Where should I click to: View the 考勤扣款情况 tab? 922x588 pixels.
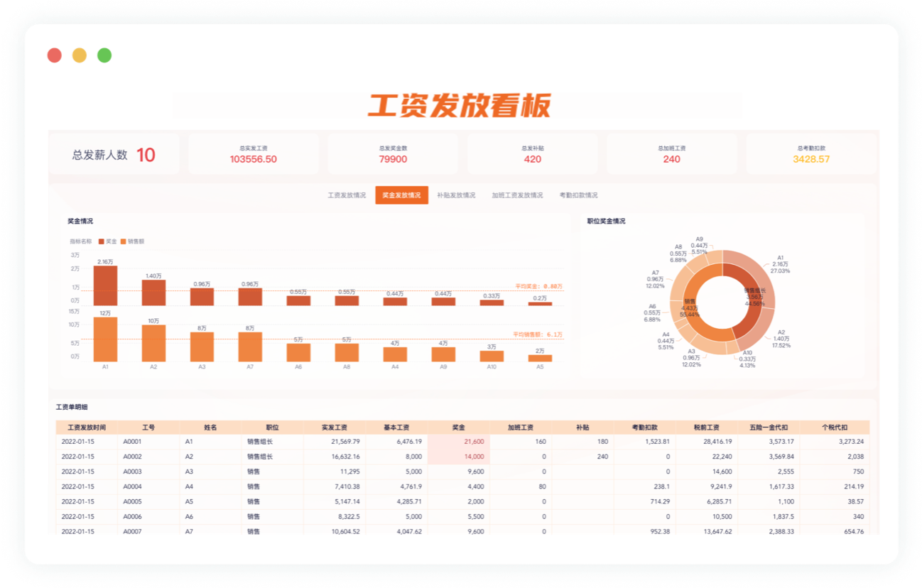pyautogui.click(x=580, y=195)
